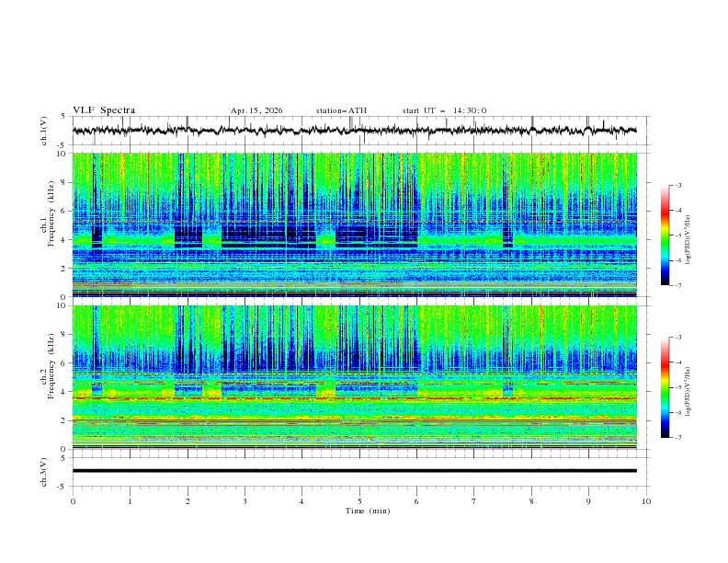Click the time axis tick label "5"
Image resolution: width=728 pixels, height=563 pixels.
[x=359, y=501]
